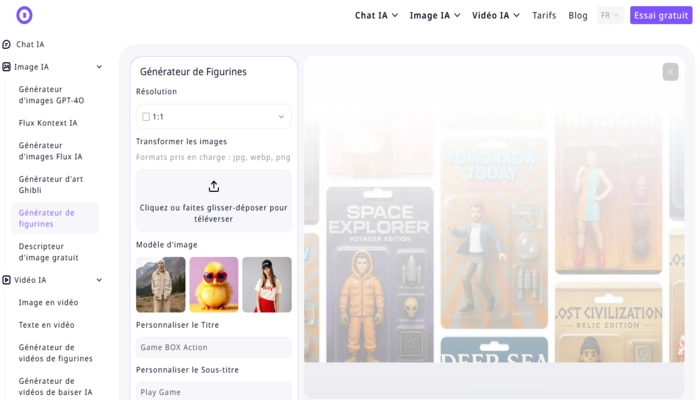Open Chat IA in the sidebar
Viewport: 700px width, 400px height.
[30, 44]
